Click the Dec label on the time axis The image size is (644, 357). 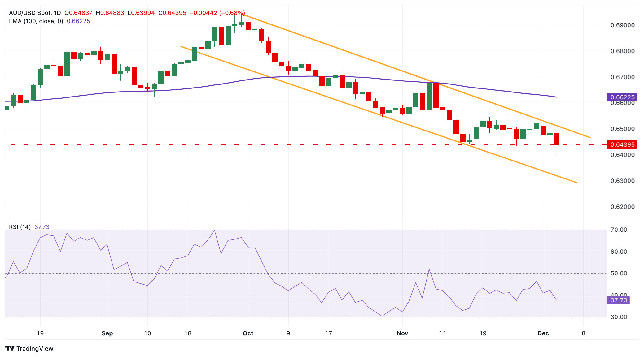click(543, 333)
